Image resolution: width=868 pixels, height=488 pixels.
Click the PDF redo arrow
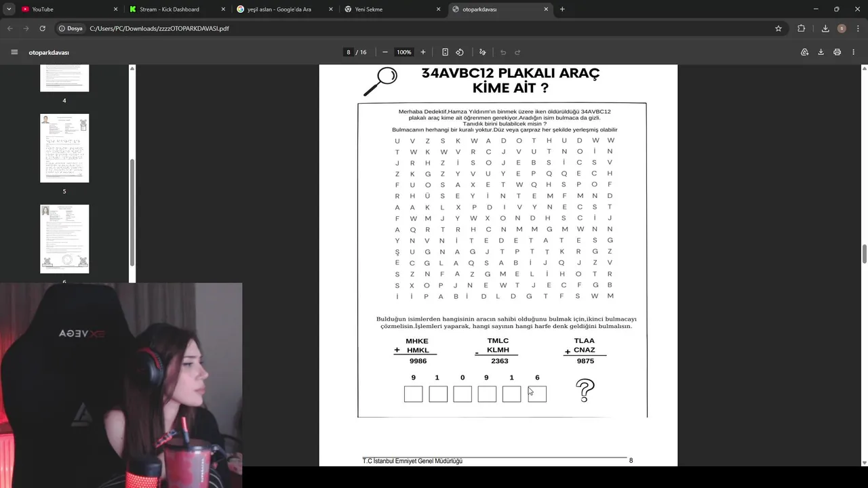tap(517, 52)
